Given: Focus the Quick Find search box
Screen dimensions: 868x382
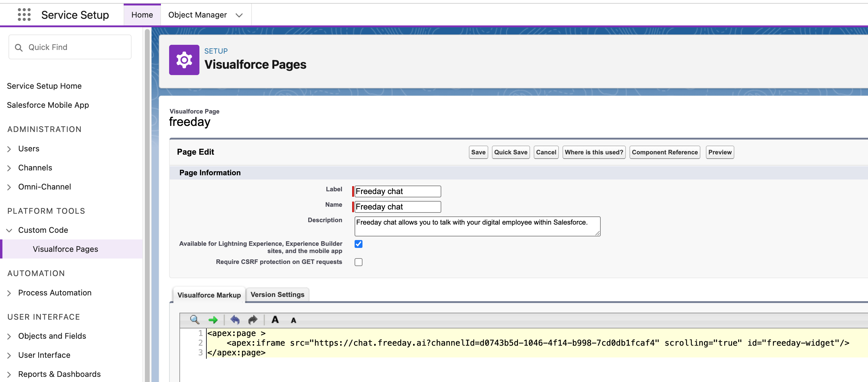Looking at the screenshot, I should click(70, 47).
